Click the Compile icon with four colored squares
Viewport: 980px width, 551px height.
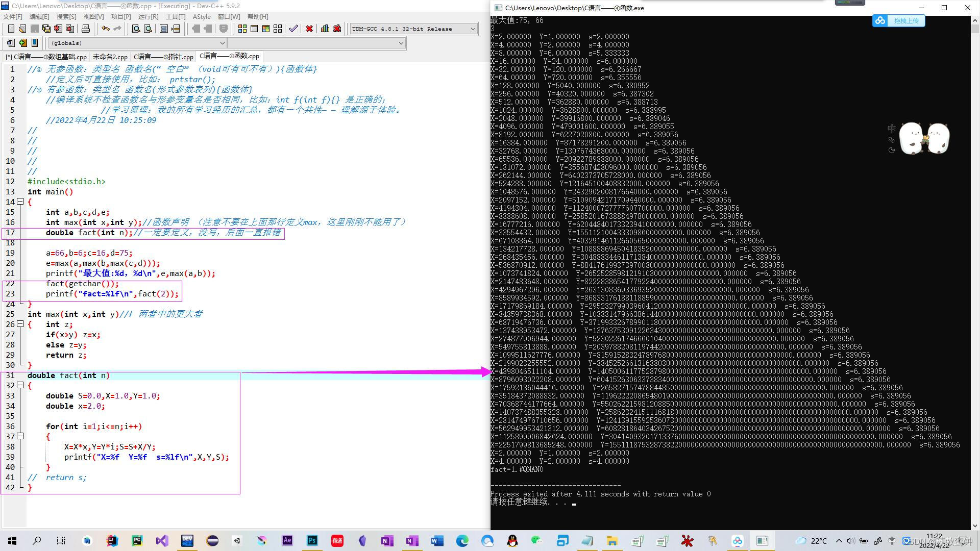242,29
